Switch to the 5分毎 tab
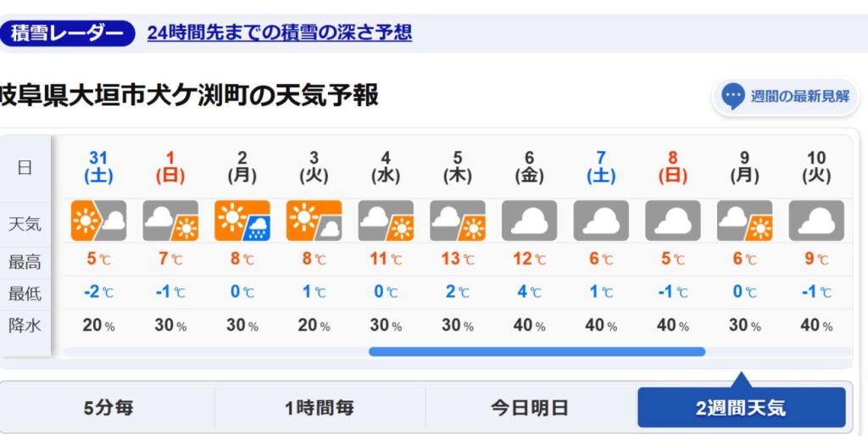The height and width of the screenshot is (436, 868). (108, 408)
